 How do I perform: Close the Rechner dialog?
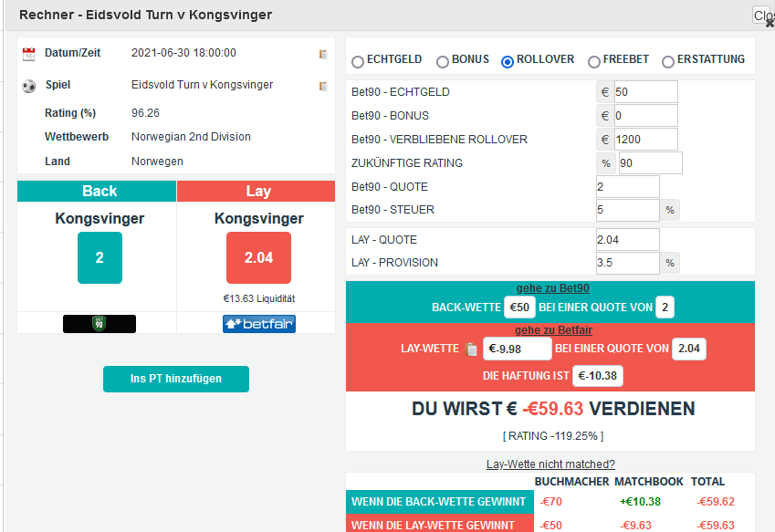(764, 16)
